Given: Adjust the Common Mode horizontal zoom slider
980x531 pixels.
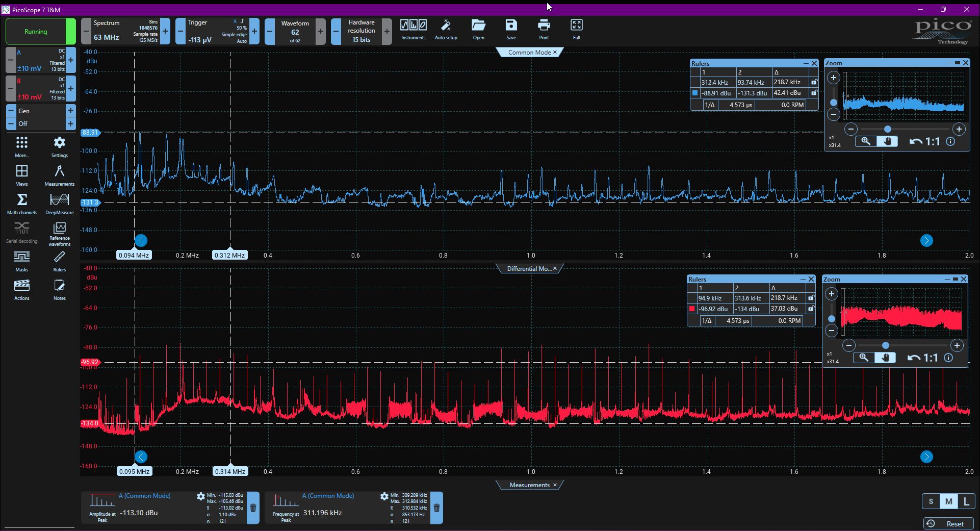Looking at the screenshot, I should [x=888, y=129].
